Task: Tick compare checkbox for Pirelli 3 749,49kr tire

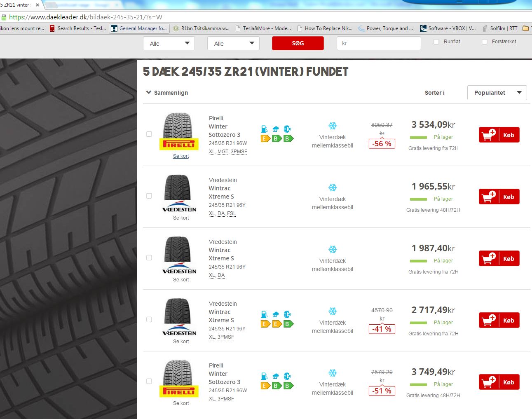Action: (x=149, y=381)
